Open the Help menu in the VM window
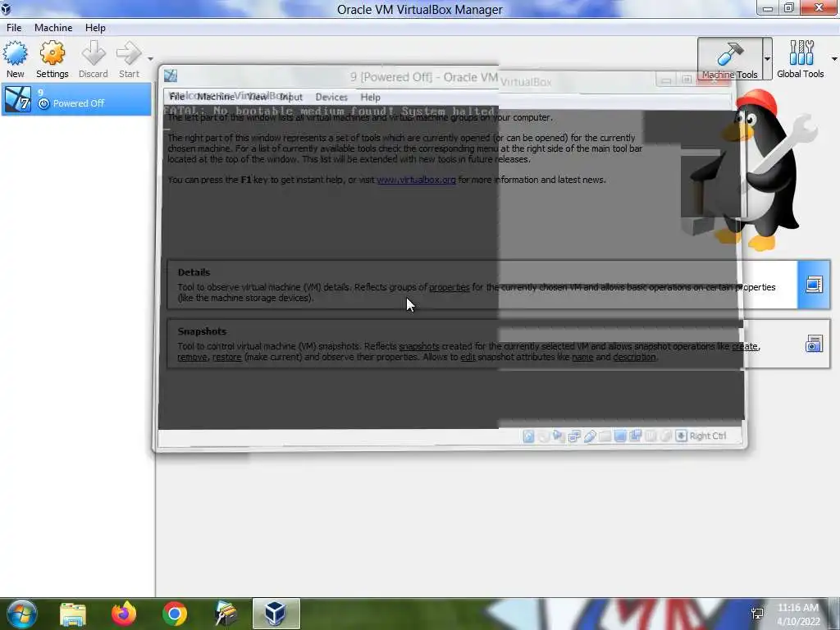This screenshot has height=630, width=840. tap(370, 97)
